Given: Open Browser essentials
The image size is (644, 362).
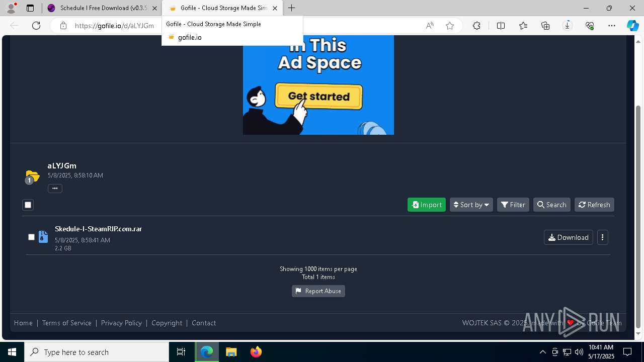Looking at the screenshot, I should [590, 26].
